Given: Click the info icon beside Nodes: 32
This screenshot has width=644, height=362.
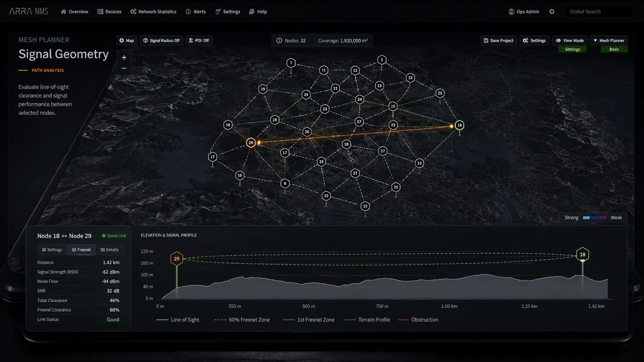Looking at the screenshot, I should pyautogui.click(x=279, y=41).
